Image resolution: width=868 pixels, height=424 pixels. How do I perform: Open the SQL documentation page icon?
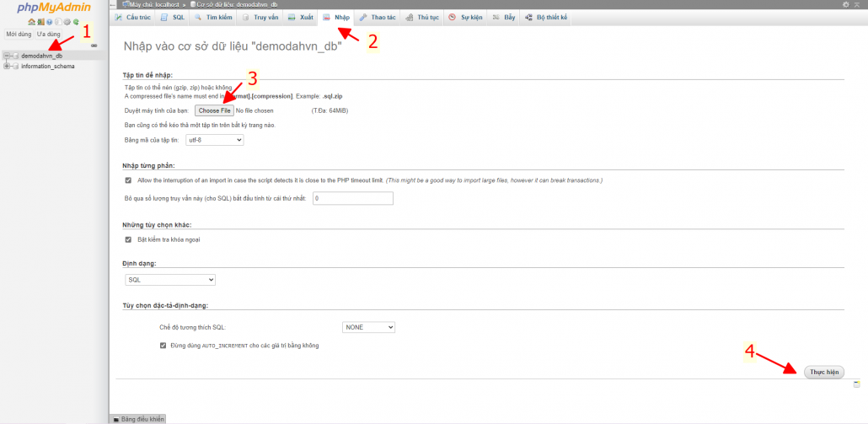[58, 22]
